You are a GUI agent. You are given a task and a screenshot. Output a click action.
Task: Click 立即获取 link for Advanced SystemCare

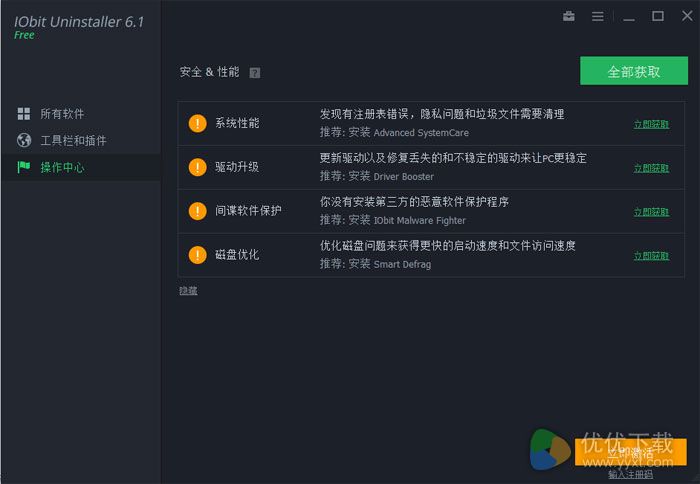[x=651, y=124]
